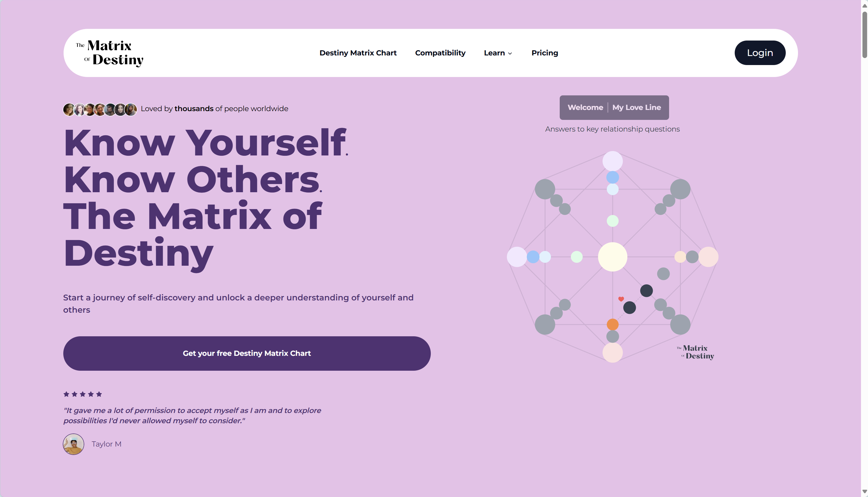Click the Matrix of Destiny header logo
This screenshot has height=497, width=868.
click(110, 53)
